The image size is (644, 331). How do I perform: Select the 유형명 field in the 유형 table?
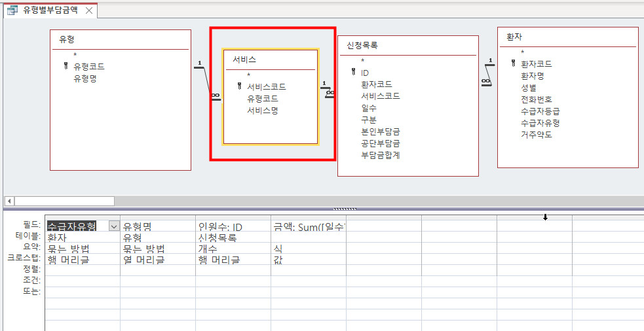(85, 78)
